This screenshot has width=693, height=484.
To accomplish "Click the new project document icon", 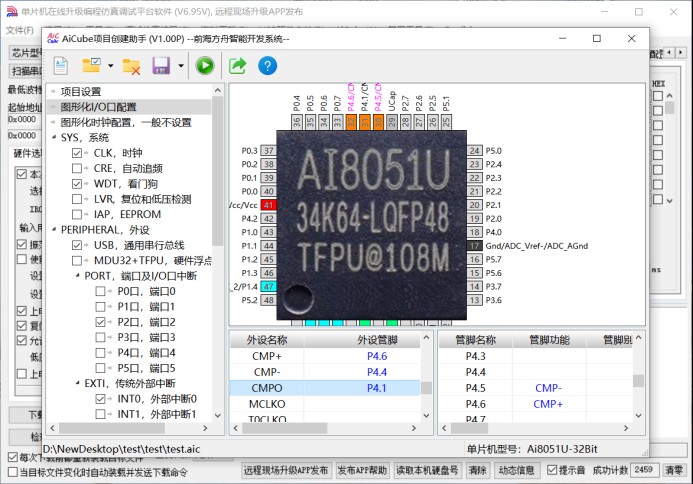I will click(x=61, y=66).
